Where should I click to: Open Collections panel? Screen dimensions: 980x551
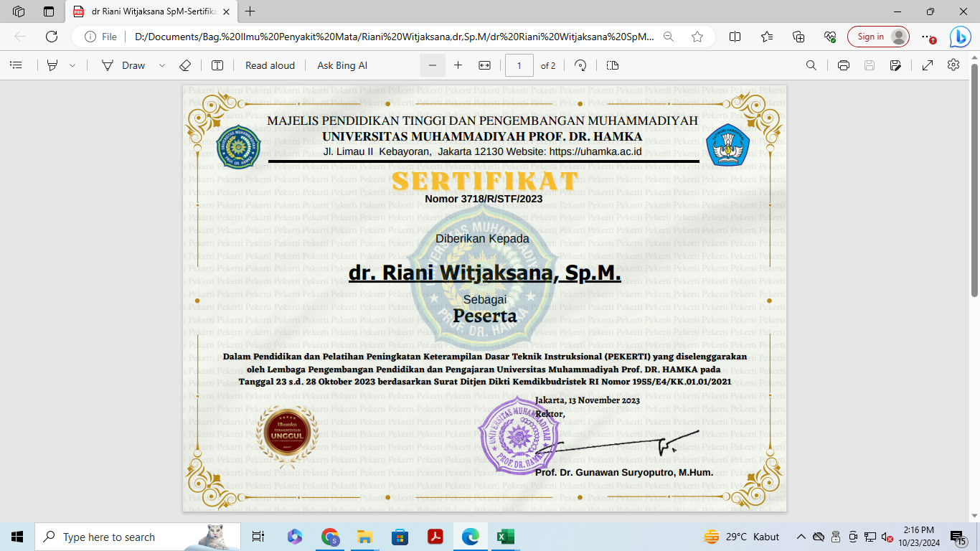pos(798,37)
